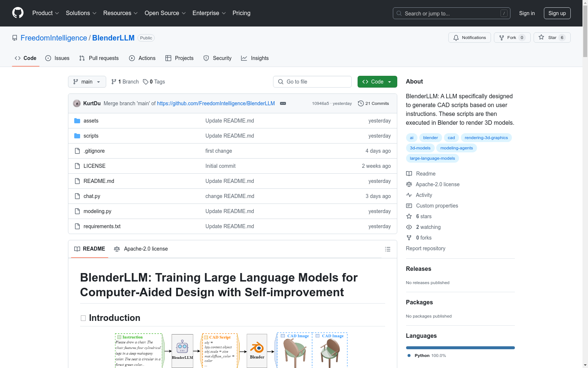Click the Notifications button
The image size is (588, 368).
click(470, 38)
